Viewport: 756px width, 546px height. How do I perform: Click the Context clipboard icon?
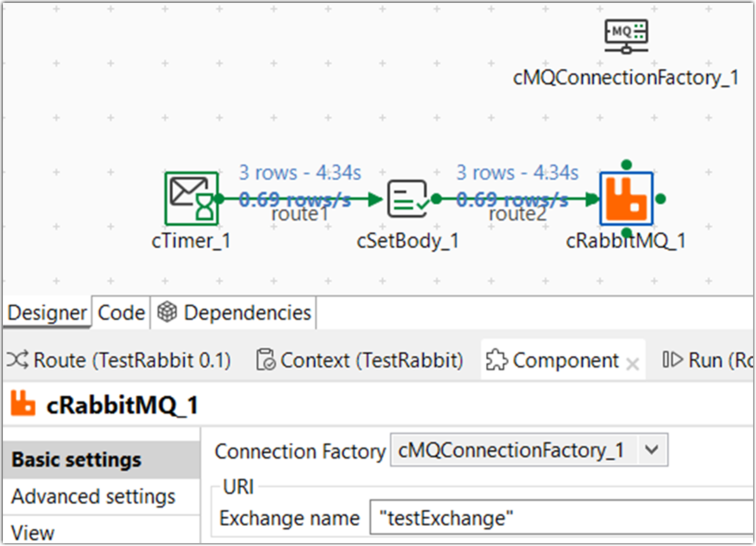point(266,360)
